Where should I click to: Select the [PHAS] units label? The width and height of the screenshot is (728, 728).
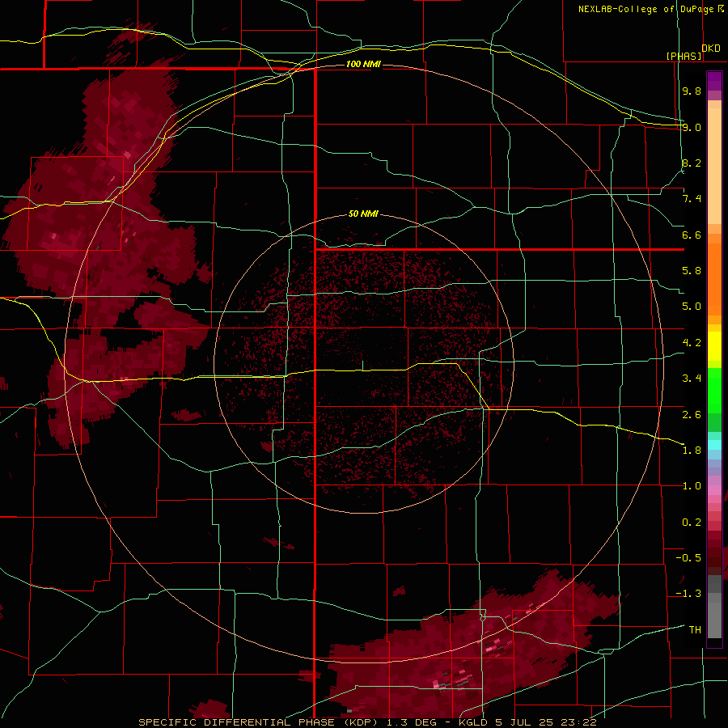tap(684, 56)
